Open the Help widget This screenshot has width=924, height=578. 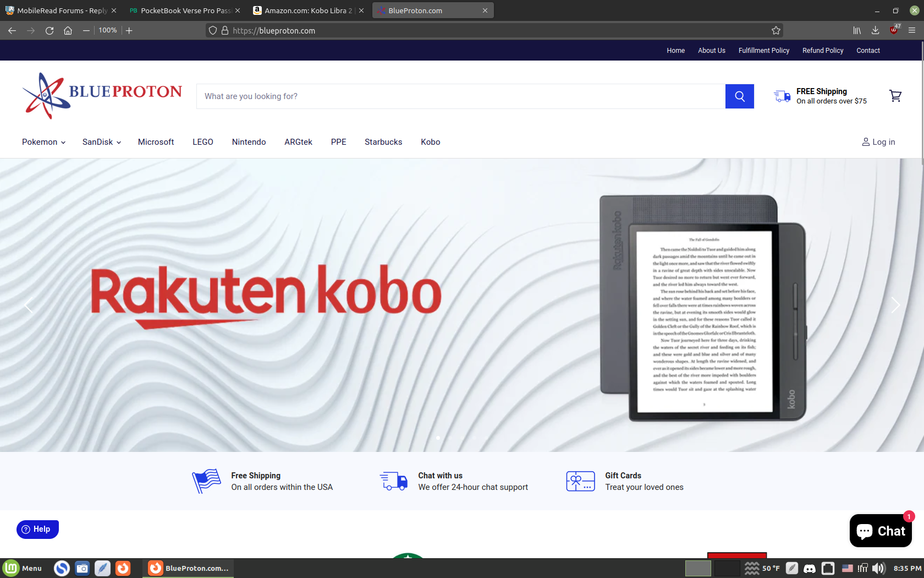[x=37, y=529]
